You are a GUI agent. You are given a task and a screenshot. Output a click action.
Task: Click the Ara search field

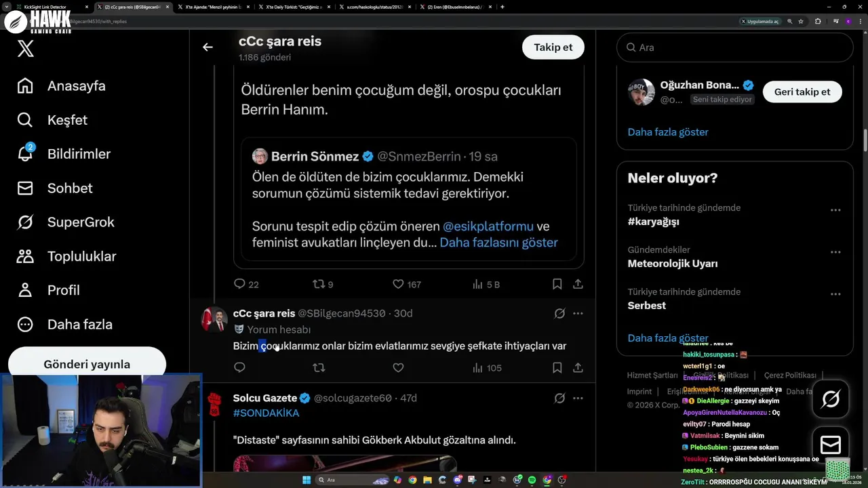point(734,47)
